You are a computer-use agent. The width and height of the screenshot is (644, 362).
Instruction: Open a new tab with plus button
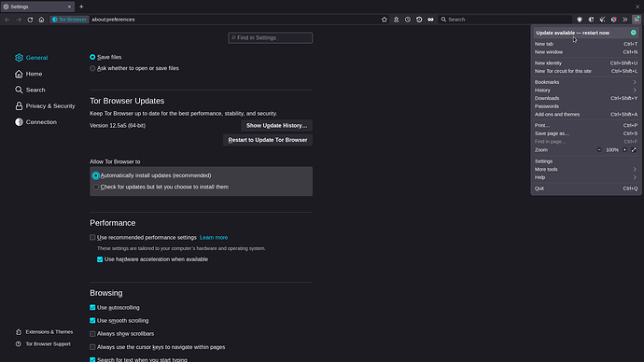click(x=81, y=7)
